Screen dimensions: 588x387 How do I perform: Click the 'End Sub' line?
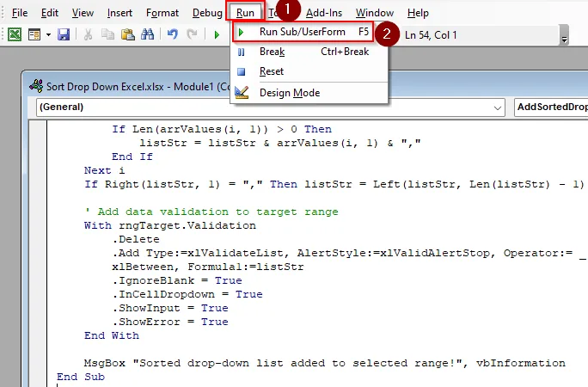coord(81,377)
